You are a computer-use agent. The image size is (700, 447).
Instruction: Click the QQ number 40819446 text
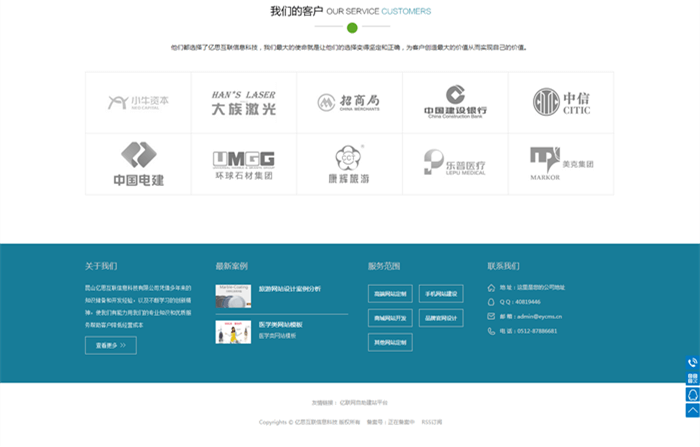point(528,302)
